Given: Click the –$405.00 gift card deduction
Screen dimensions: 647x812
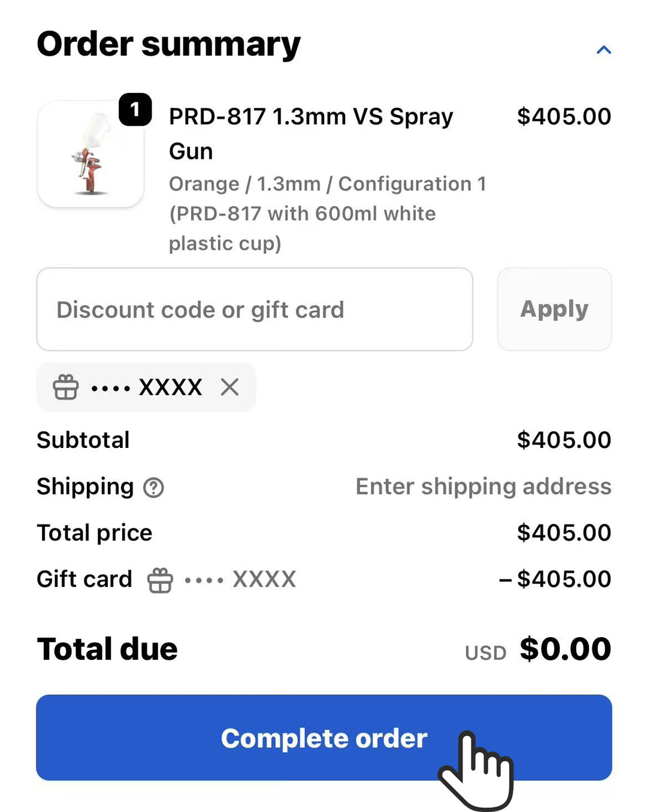Looking at the screenshot, I should (x=555, y=579).
